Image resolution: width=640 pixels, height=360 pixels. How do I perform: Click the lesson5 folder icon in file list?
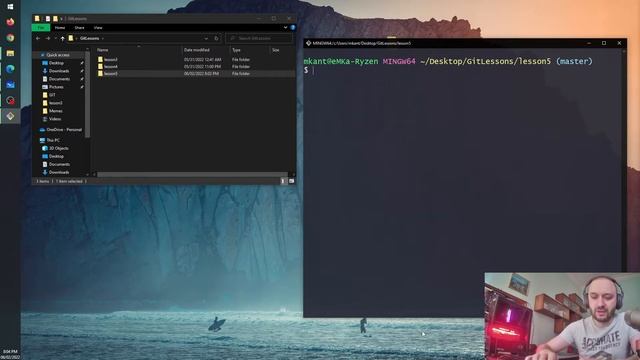[100, 73]
